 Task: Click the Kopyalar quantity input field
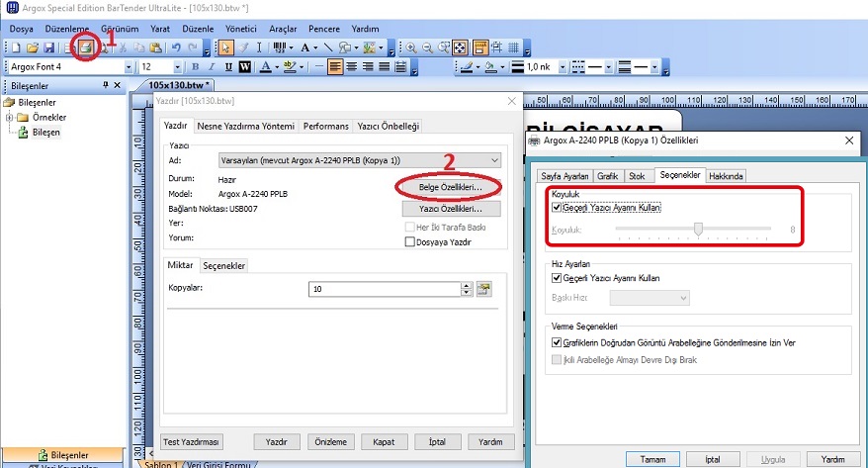[x=385, y=289]
